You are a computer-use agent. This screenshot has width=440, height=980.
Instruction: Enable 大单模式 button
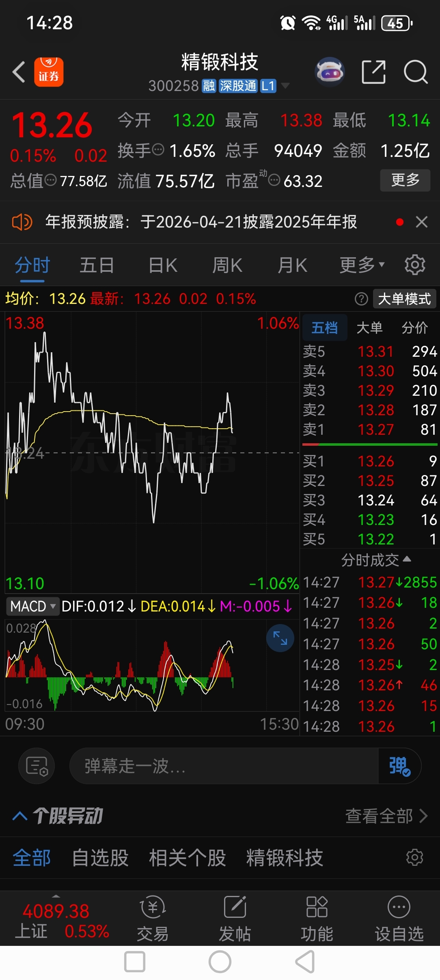coord(404,299)
